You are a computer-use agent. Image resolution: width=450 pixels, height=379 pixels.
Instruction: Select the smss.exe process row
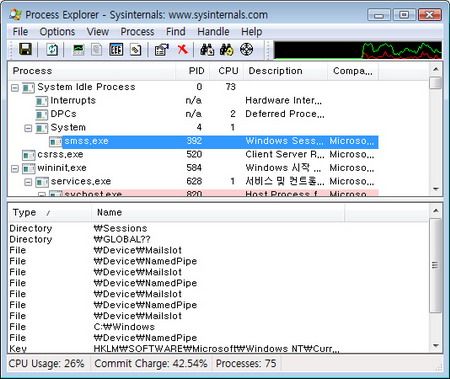pos(193,141)
